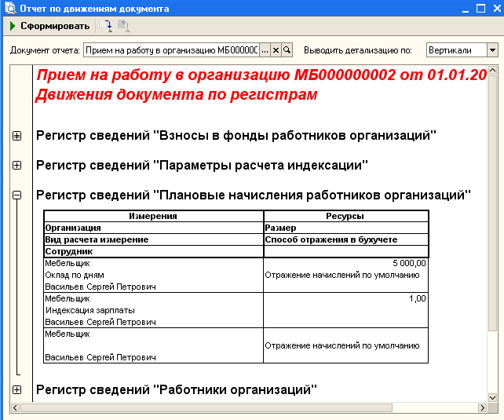Expand Работники организаций register section
Image resolution: width=504 pixels, height=420 pixels.
click(x=16, y=390)
